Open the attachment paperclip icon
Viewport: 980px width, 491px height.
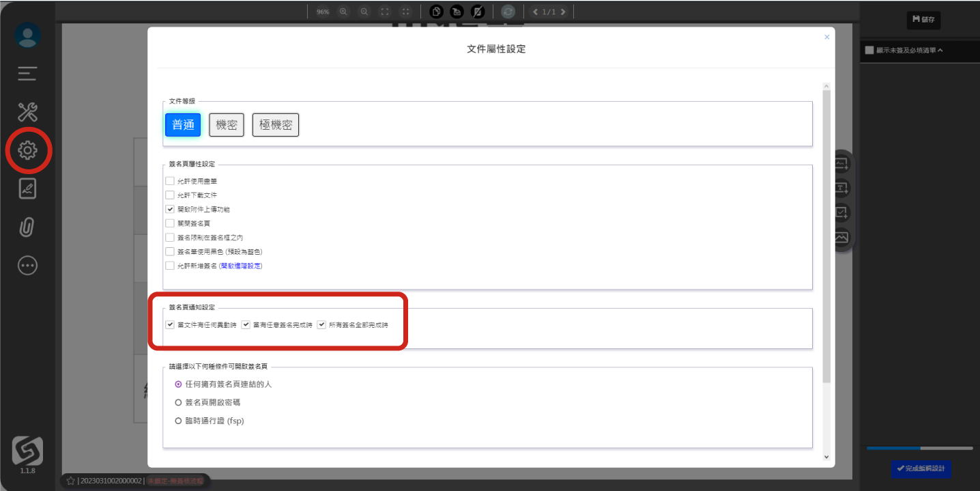pos(27,227)
